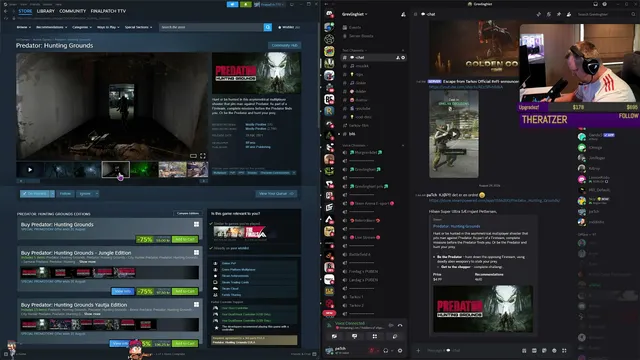The height and width of the screenshot is (360, 640).
Task: Click the Steam store search magnifier button
Action: (268, 27)
